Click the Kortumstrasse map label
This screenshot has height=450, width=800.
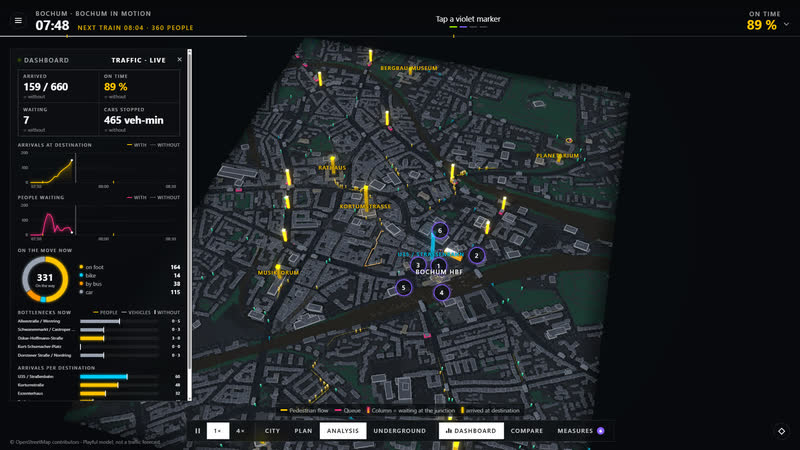365,207
